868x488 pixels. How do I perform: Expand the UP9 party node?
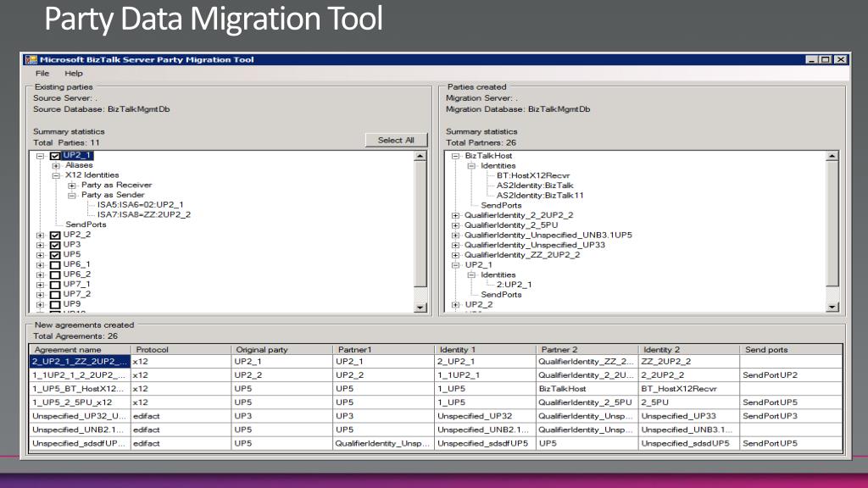pyautogui.click(x=40, y=304)
